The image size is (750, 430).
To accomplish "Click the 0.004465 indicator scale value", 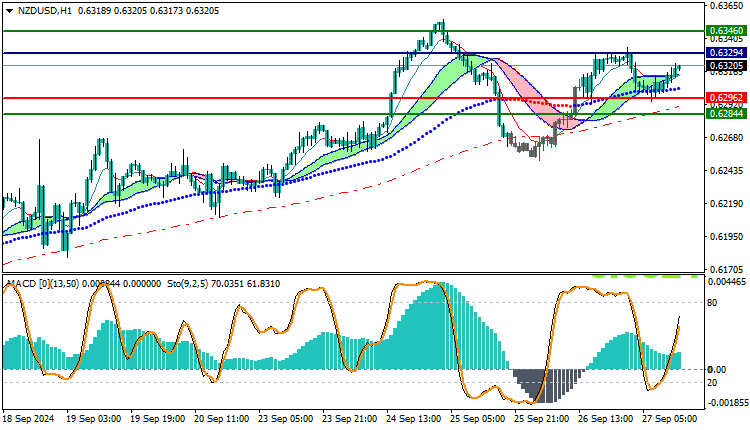I will pos(727,282).
